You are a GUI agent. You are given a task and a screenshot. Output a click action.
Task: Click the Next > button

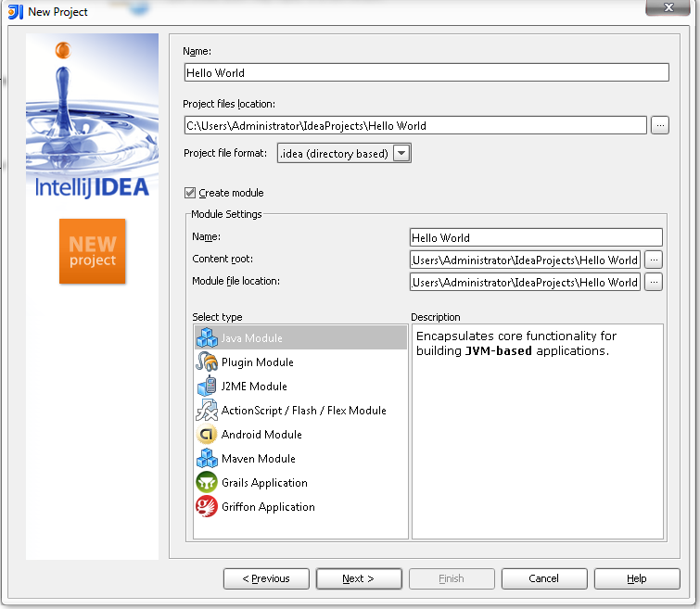click(x=359, y=578)
